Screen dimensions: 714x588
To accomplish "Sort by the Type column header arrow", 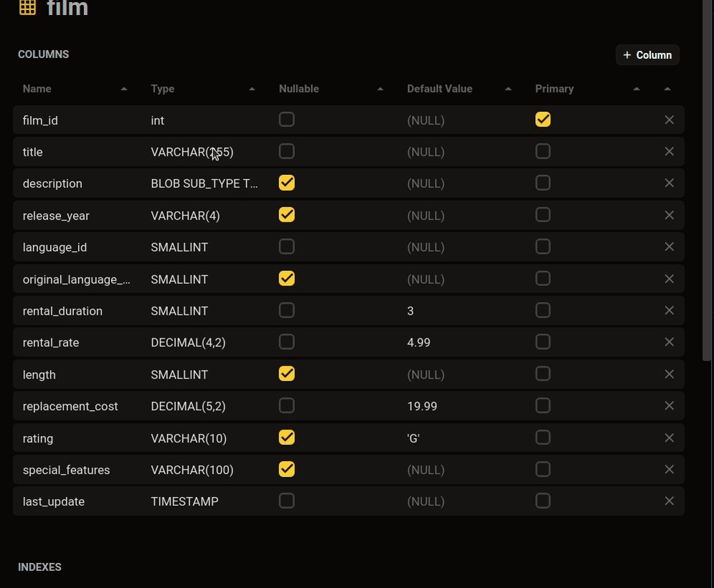I will coord(252,89).
